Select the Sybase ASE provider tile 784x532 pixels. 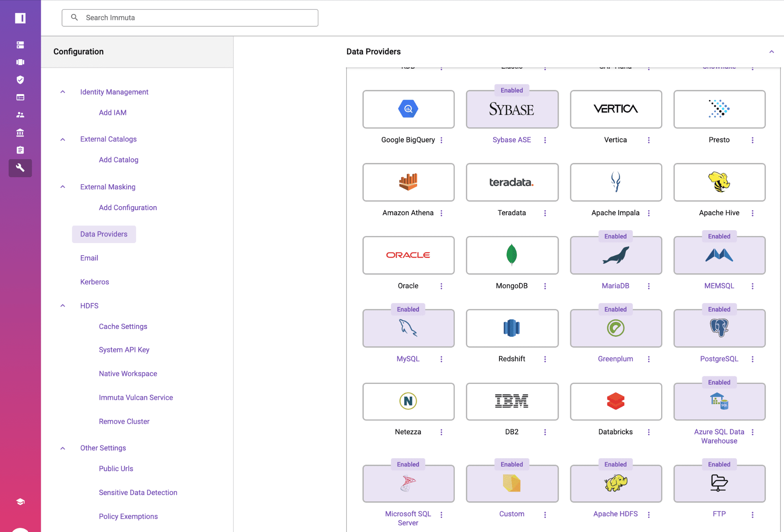(512, 109)
